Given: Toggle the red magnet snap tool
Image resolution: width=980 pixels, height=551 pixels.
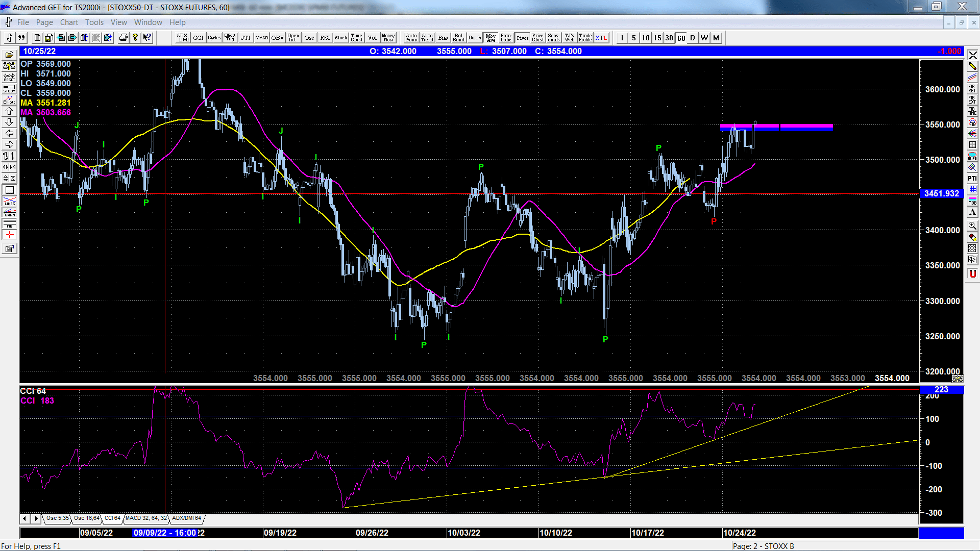Looking at the screenshot, I should click(972, 274).
